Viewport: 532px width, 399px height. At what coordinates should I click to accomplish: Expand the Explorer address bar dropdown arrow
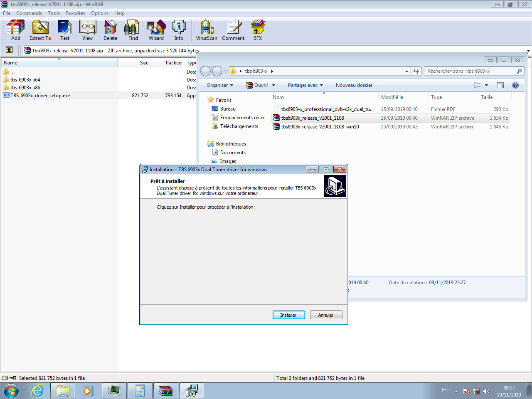(x=406, y=71)
